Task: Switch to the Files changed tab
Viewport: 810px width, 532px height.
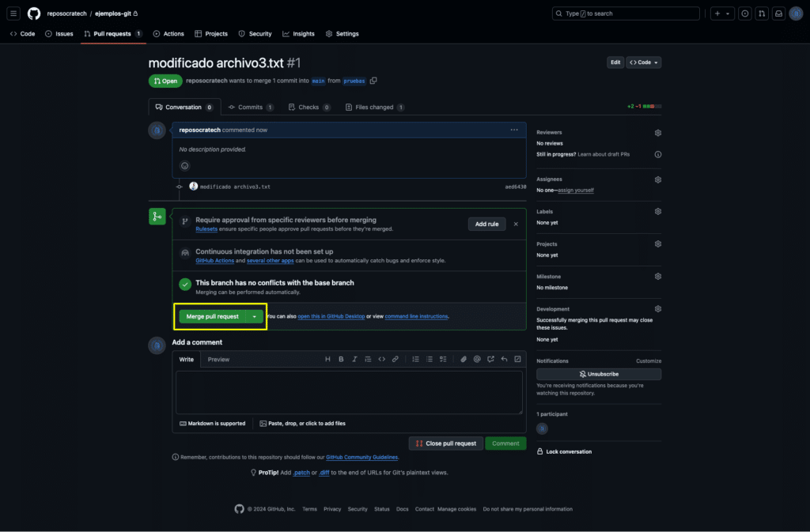Action: pos(374,108)
